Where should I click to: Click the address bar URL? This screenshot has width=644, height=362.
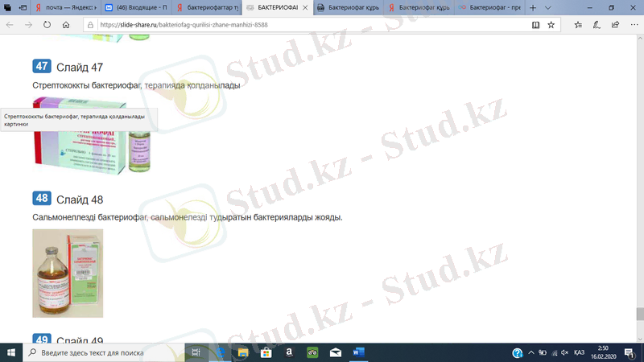point(184,25)
